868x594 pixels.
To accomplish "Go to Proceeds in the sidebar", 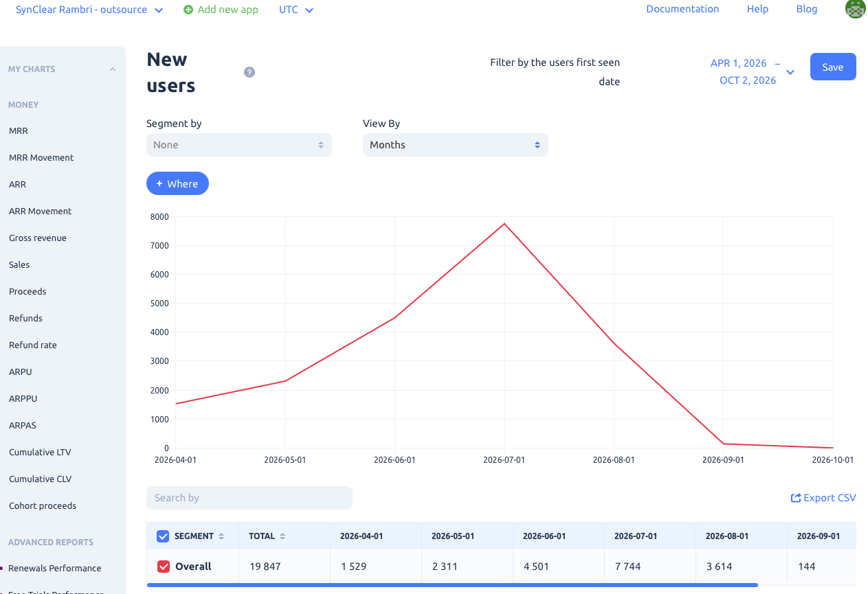I will coord(27,291).
